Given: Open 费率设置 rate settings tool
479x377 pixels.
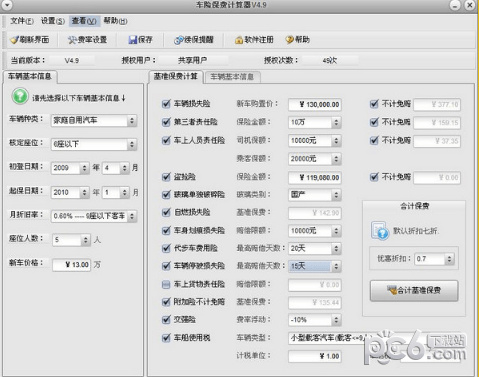Looking at the screenshot, I should [87, 40].
